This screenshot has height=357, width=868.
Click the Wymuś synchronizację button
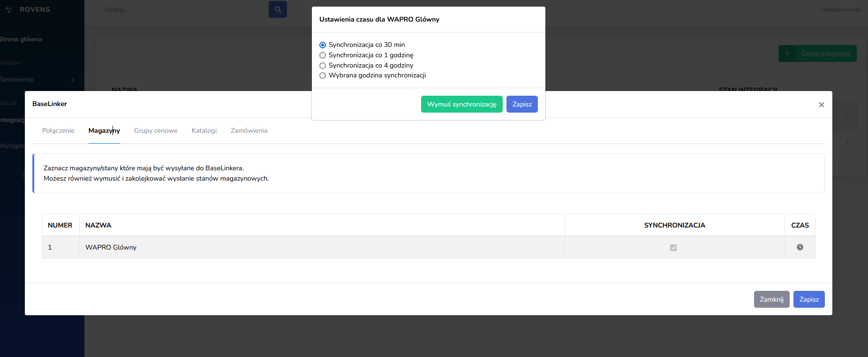pos(462,104)
